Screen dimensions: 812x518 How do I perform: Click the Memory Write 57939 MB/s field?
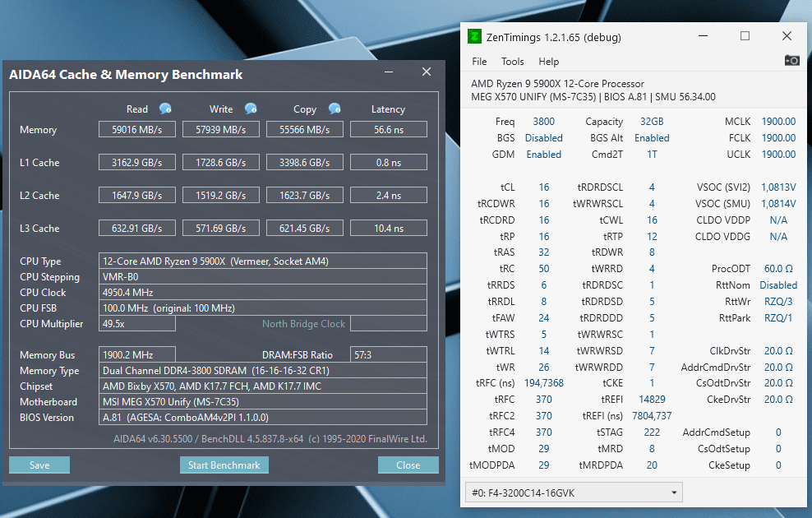[220, 130]
